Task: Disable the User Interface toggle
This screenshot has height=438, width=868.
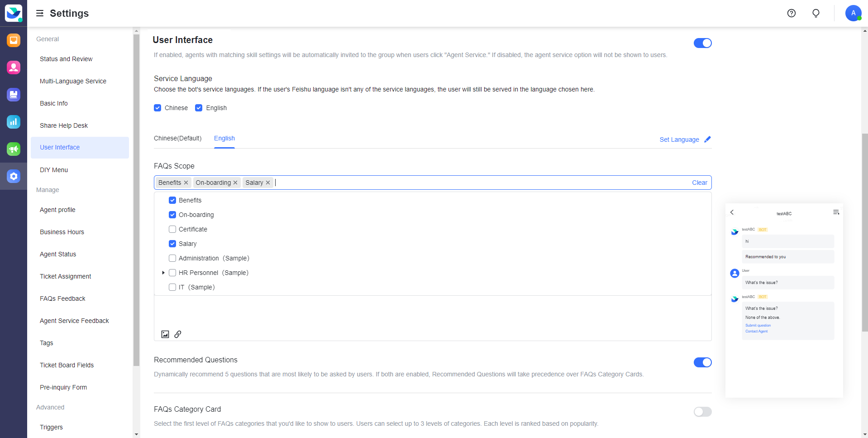Action: [702, 43]
